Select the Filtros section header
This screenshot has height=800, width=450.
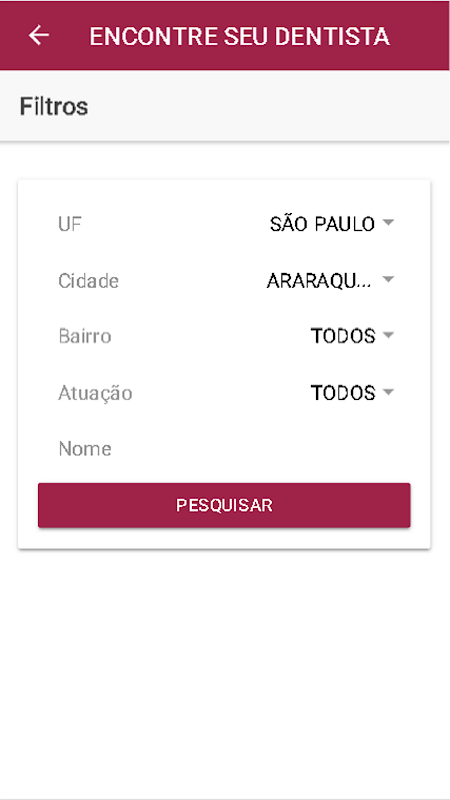54,107
